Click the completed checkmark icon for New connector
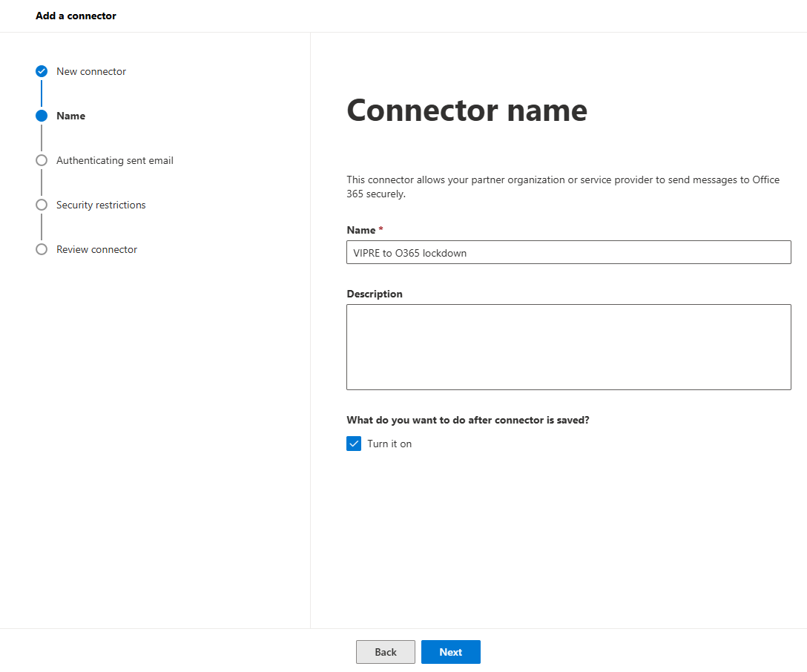The width and height of the screenshot is (807, 672). pos(42,71)
